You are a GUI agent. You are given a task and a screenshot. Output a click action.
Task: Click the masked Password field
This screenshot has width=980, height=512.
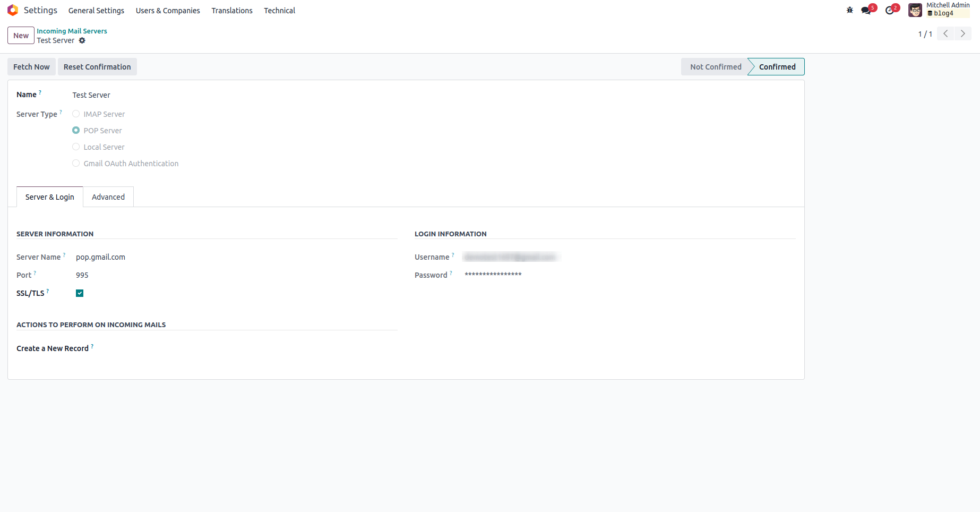pyautogui.click(x=493, y=275)
